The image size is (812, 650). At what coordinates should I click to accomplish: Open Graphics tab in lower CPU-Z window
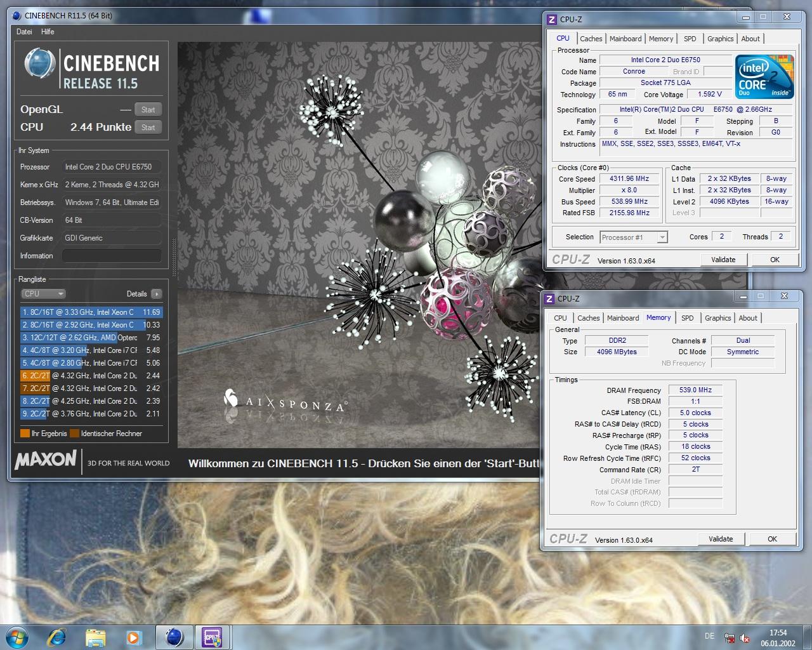click(x=717, y=318)
